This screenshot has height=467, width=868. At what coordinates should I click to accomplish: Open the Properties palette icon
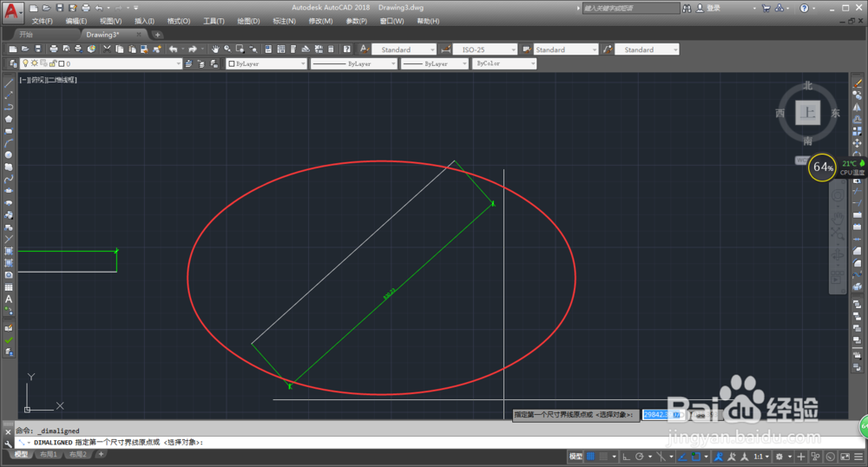268,49
